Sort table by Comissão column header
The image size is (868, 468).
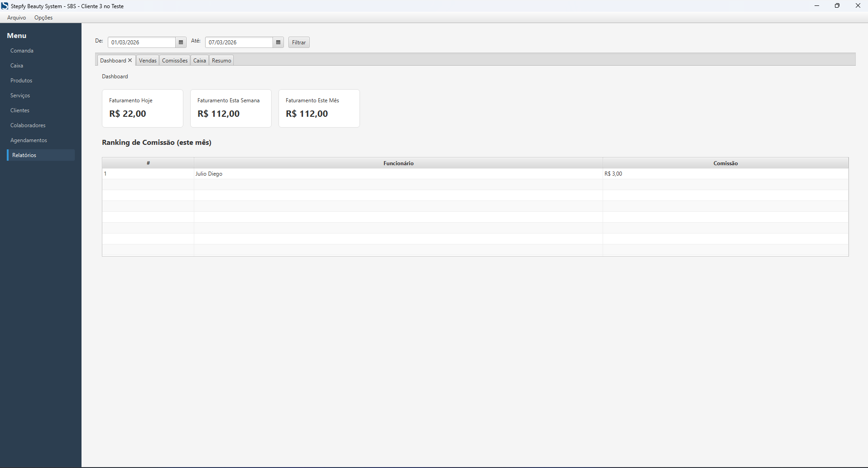point(725,163)
